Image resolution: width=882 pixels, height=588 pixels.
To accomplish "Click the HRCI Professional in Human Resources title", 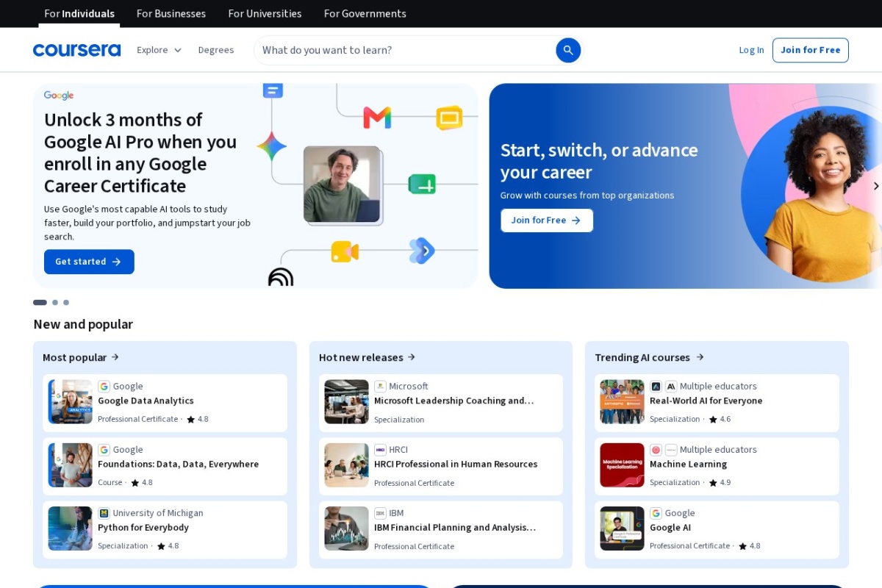I will (x=456, y=465).
